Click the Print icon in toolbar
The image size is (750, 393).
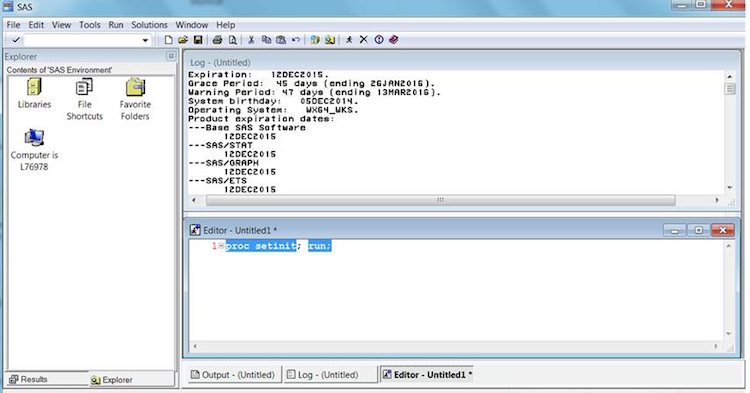coord(217,40)
